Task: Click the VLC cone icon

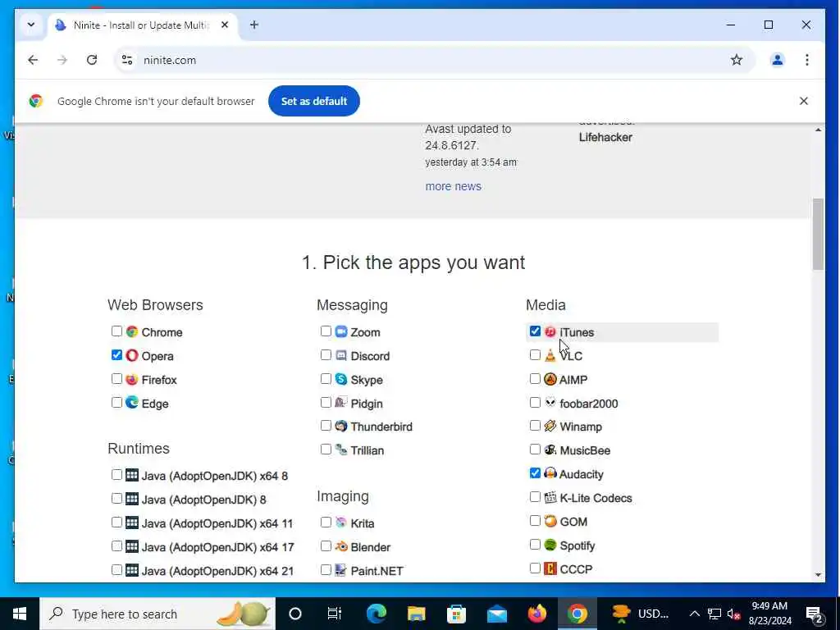Action: click(x=550, y=356)
